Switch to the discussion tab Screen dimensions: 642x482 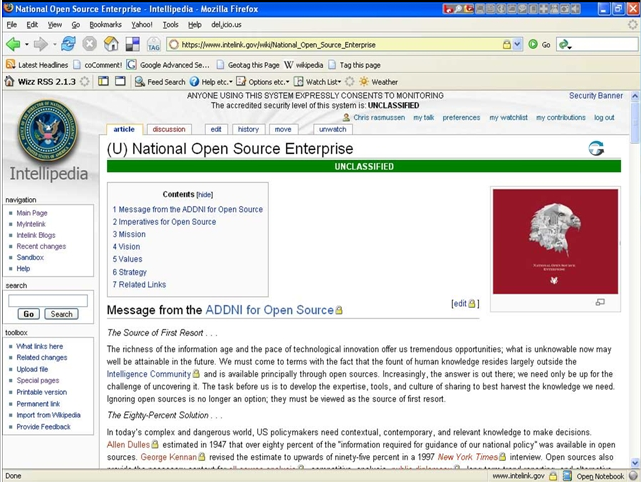(169, 129)
